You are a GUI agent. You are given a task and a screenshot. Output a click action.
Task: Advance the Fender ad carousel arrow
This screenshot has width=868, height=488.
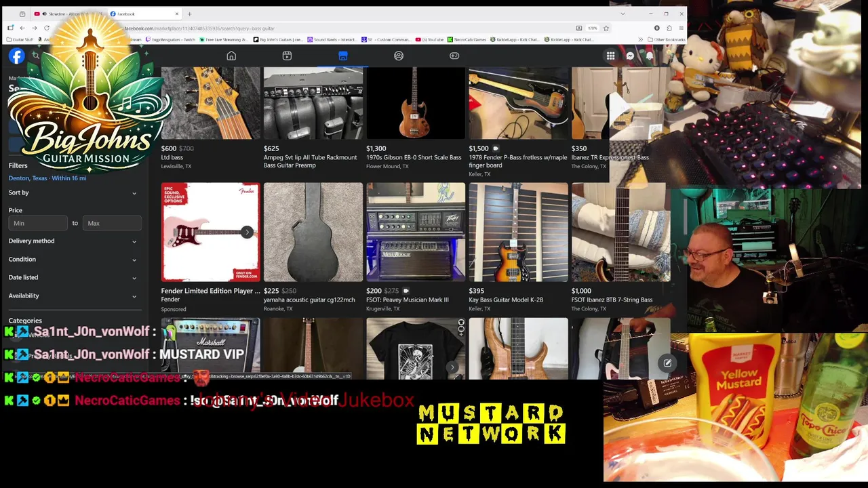[x=247, y=232]
